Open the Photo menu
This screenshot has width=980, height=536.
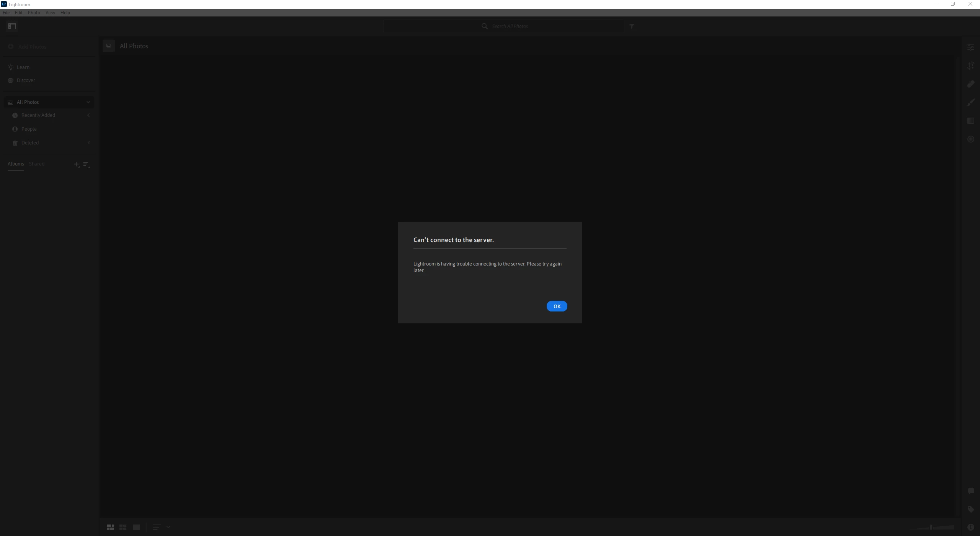34,12
